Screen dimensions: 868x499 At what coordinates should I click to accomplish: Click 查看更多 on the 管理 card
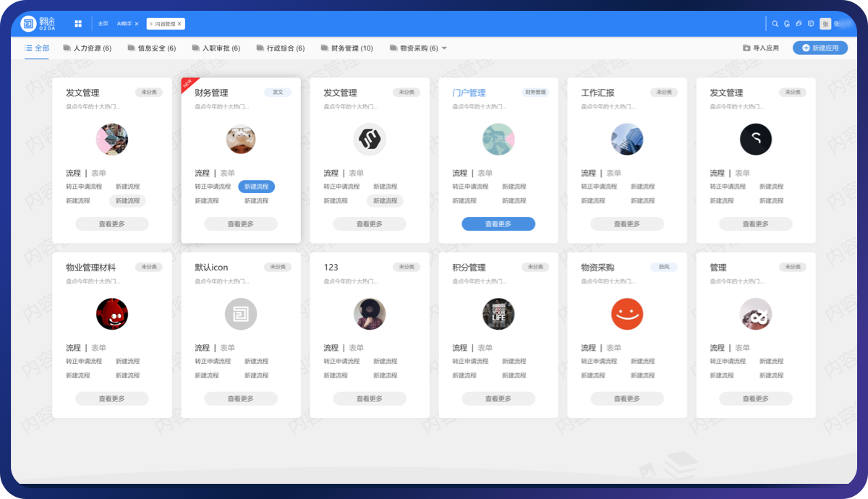(x=756, y=398)
